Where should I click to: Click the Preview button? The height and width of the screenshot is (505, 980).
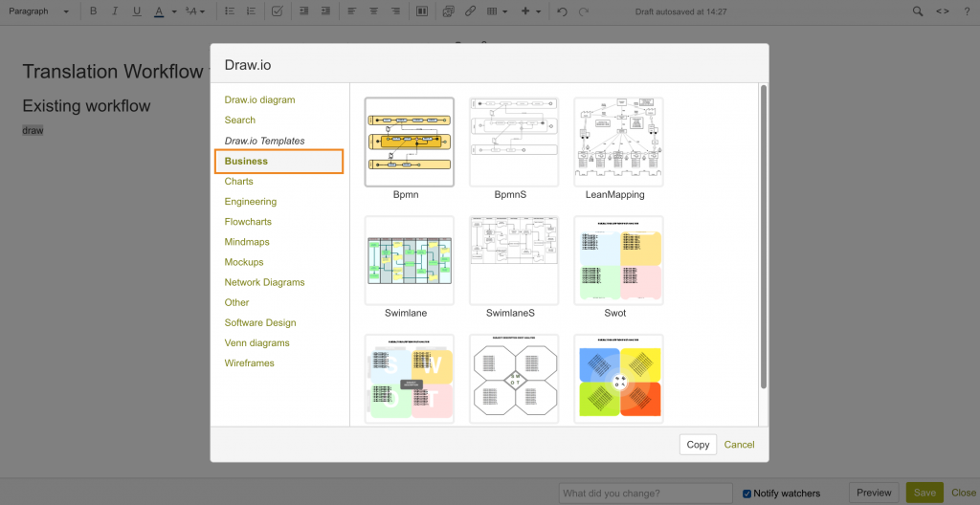874,493
